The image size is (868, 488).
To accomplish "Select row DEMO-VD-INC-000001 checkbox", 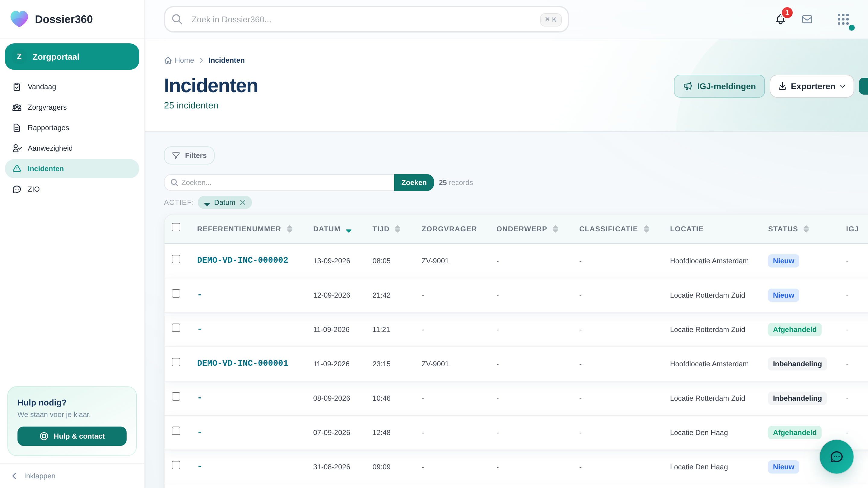I will (x=176, y=362).
